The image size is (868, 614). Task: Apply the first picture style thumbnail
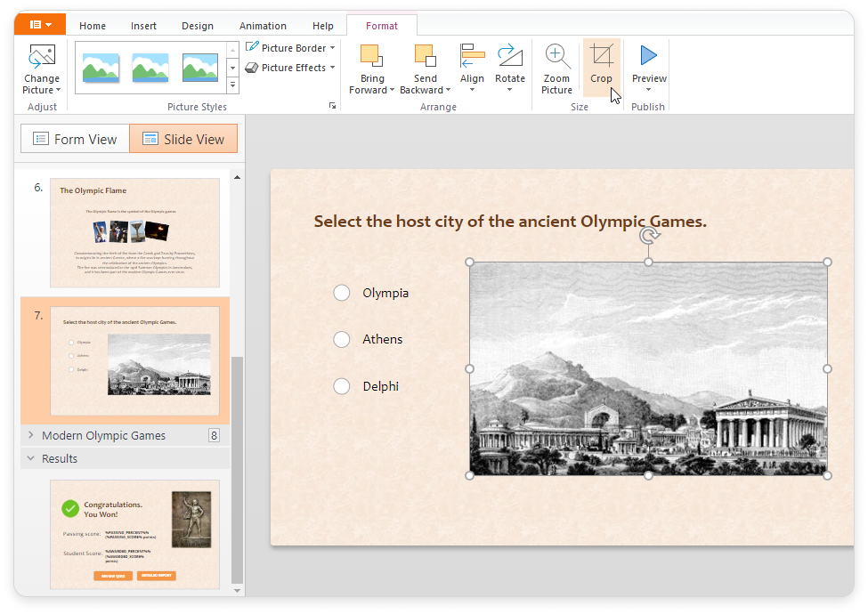pyautogui.click(x=101, y=68)
